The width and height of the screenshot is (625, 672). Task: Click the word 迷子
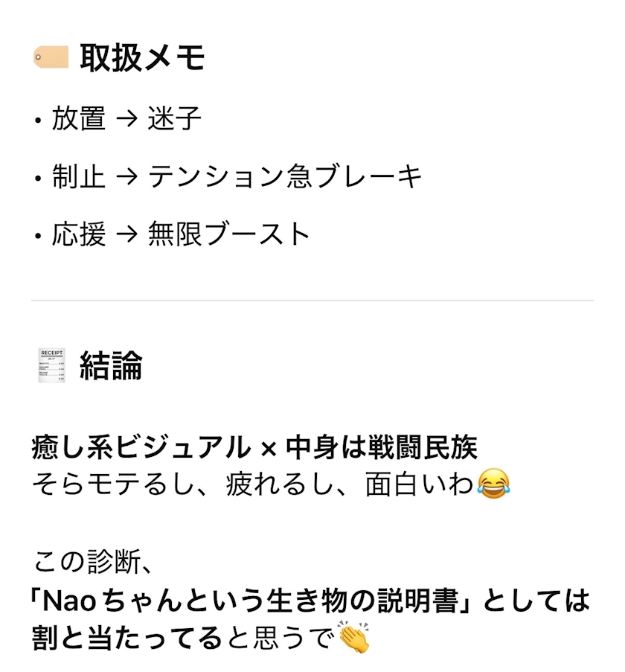click(x=174, y=119)
